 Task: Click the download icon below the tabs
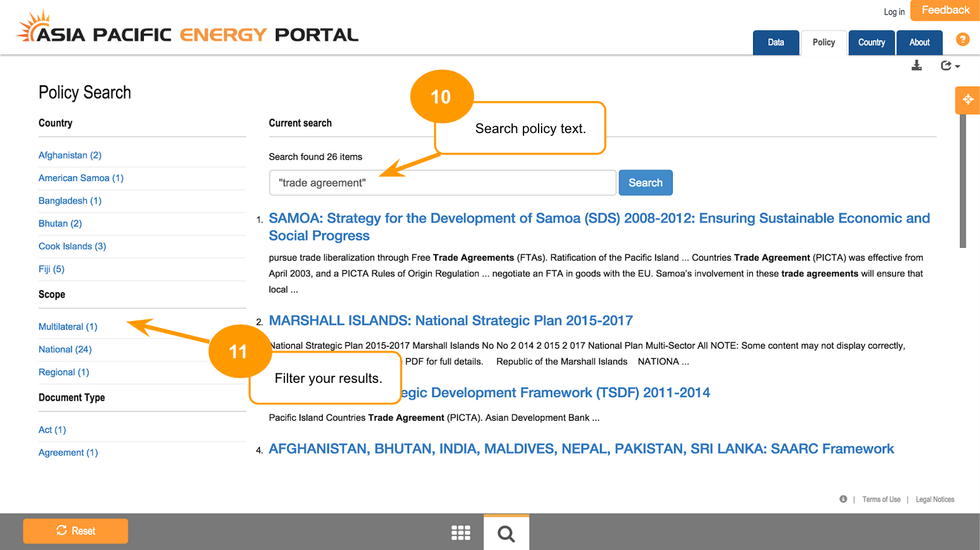pyautogui.click(x=917, y=66)
